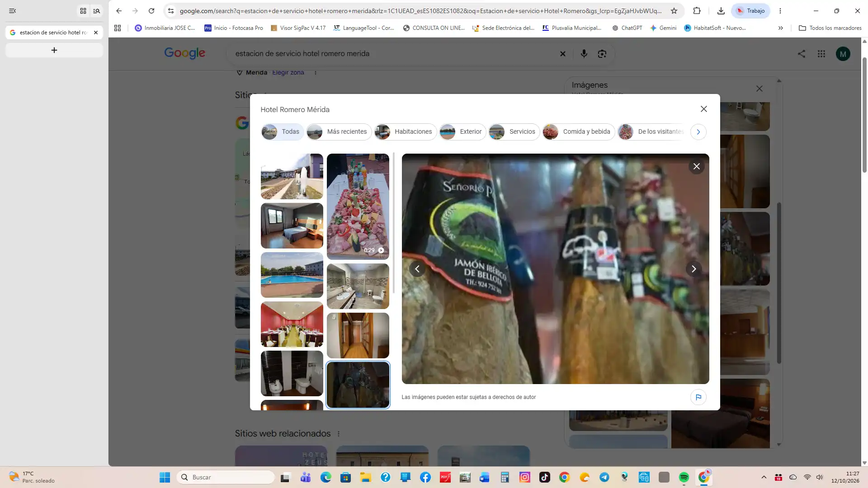Open the Google account avatar M

[x=843, y=54]
